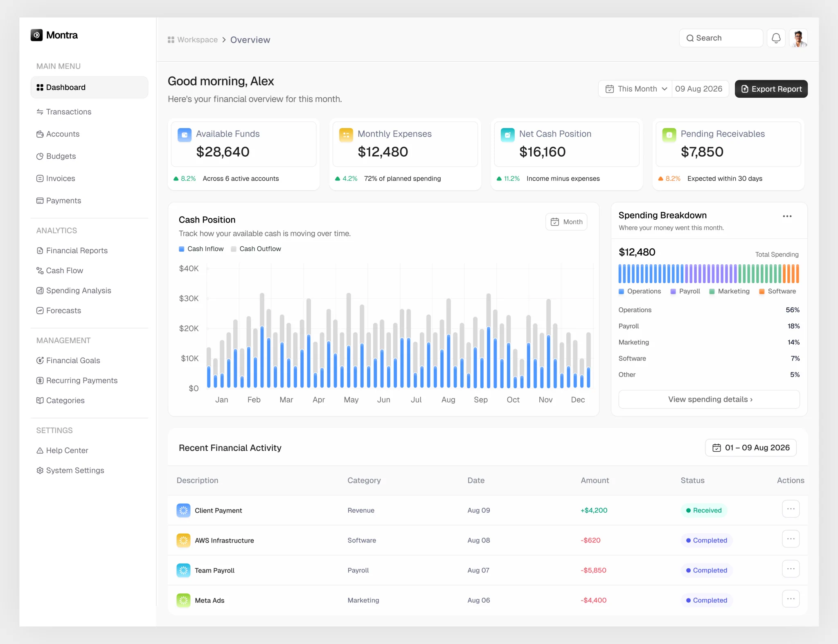
Task: Open actions menu for Team Payroll row
Action: [x=791, y=569]
